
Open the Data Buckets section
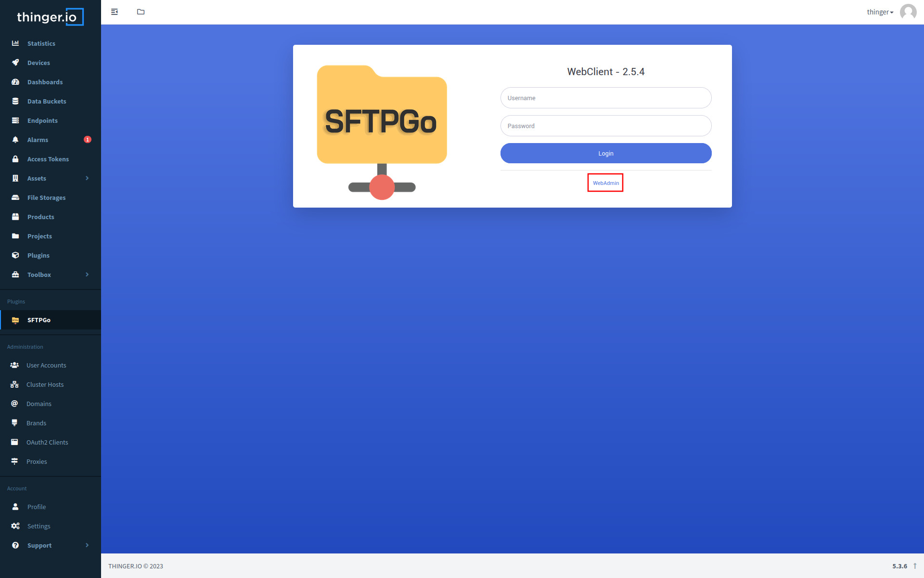47,101
